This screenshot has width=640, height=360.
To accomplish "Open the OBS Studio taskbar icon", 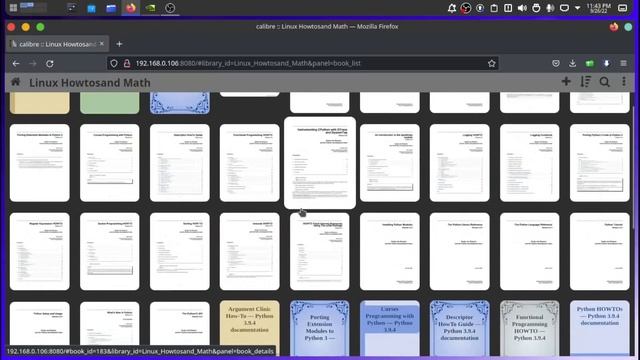I will 170,8.
